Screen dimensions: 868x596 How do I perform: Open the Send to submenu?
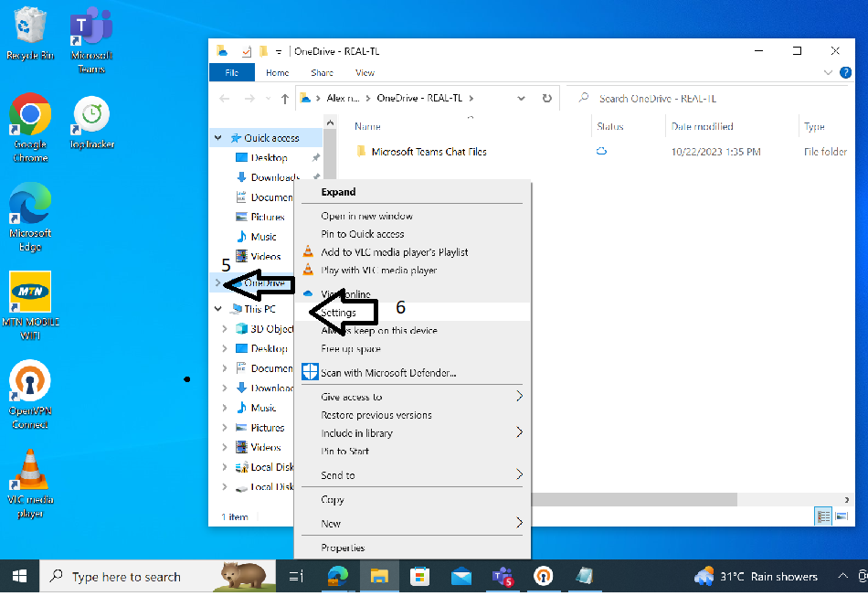coord(412,475)
